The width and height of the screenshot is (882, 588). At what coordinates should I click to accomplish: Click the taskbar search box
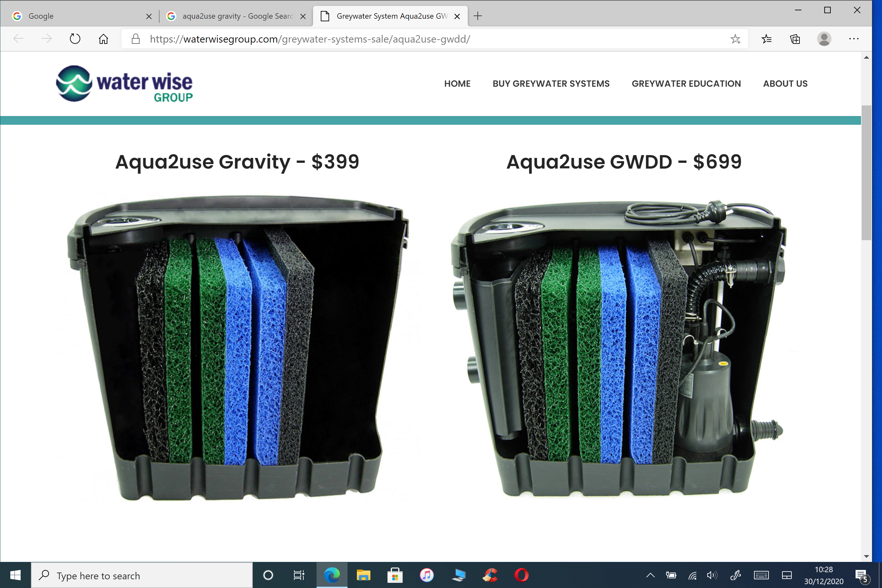click(x=142, y=575)
